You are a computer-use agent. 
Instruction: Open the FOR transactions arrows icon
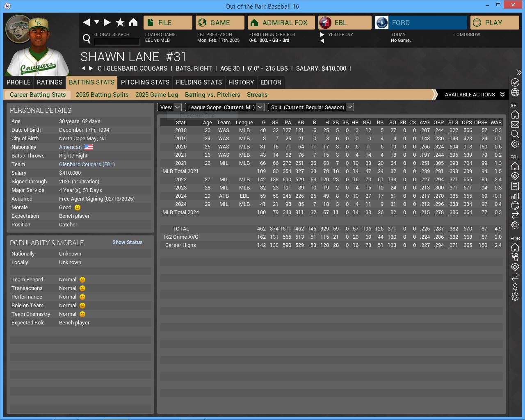pyautogui.click(x=515, y=277)
